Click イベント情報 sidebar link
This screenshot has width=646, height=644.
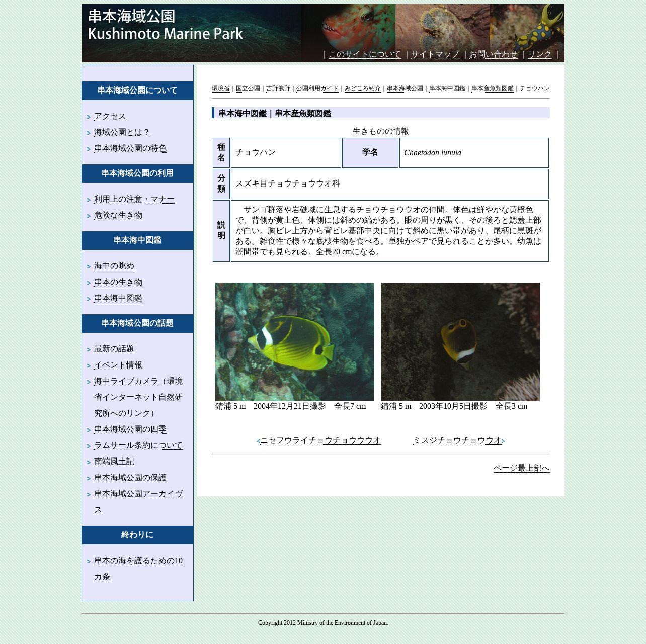(x=118, y=365)
